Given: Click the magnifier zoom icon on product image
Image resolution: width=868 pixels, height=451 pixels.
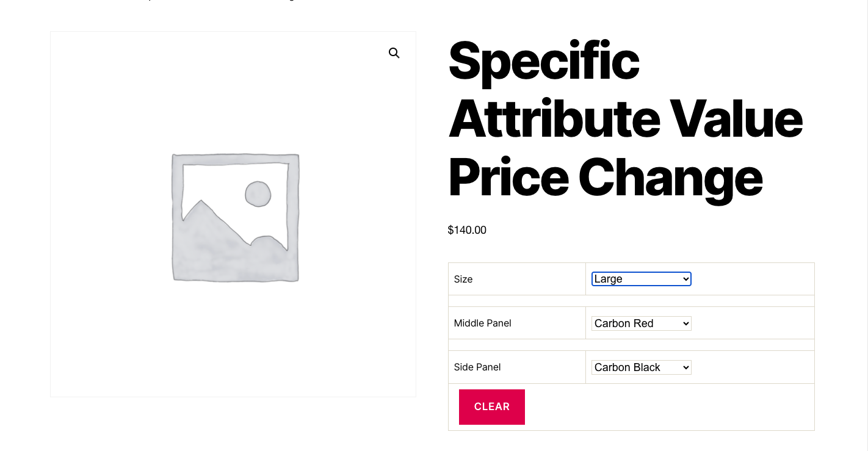Looking at the screenshot, I should pos(394,53).
